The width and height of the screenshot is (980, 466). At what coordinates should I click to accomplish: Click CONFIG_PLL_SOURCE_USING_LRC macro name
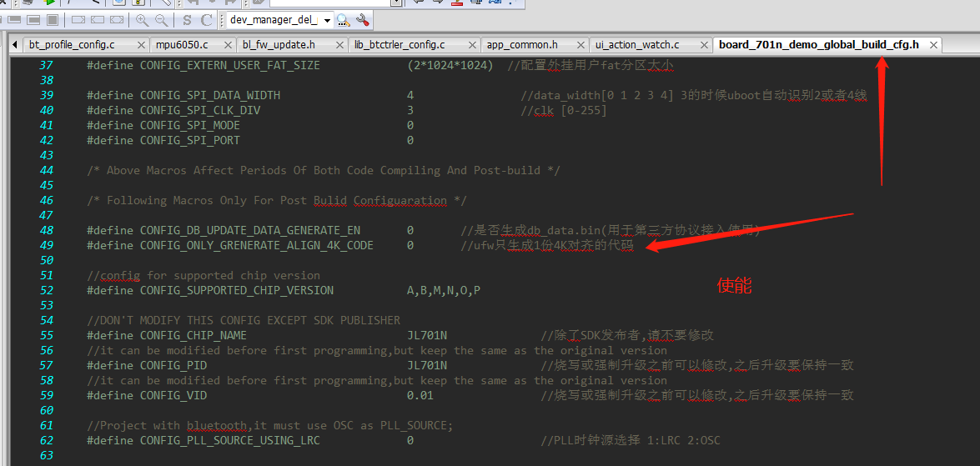click(230, 440)
